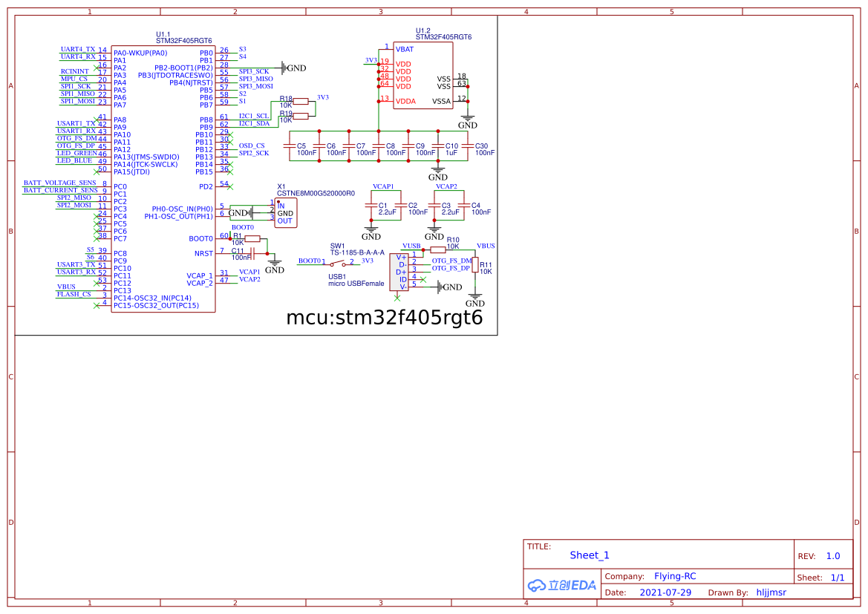Select resistor R18 near the 3V3 label
868x614 pixels.
[301, 101]
